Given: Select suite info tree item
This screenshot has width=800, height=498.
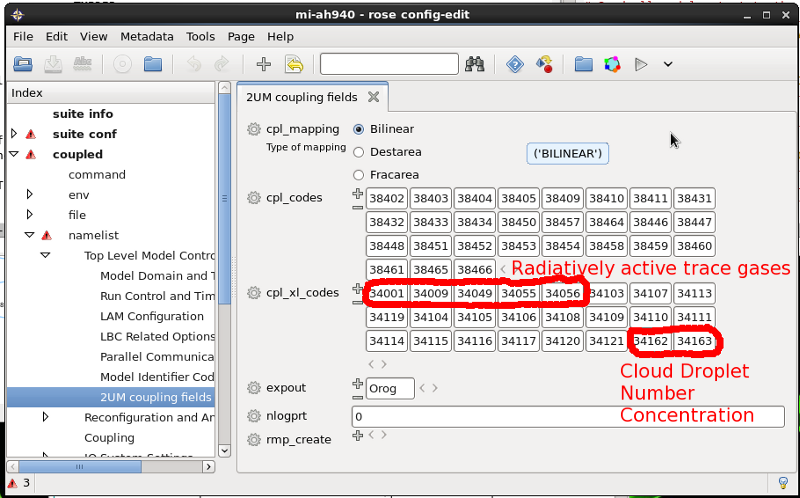Looking at the screenshot, I should 83,114.
